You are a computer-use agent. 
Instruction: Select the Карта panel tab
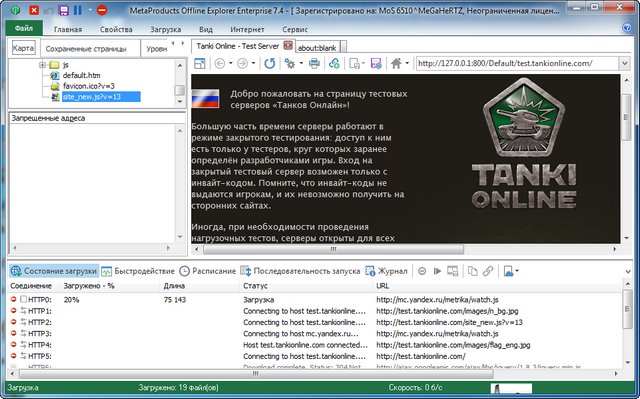[x=23, y=48]
